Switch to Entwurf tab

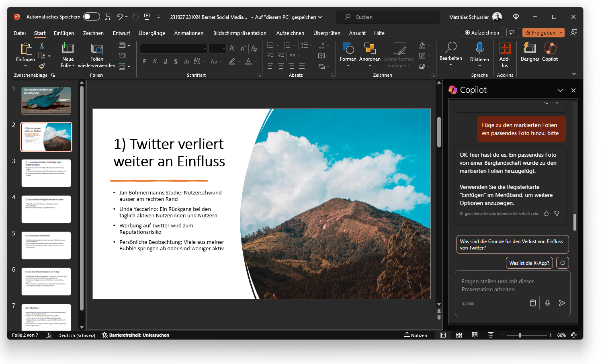(121, 33)
